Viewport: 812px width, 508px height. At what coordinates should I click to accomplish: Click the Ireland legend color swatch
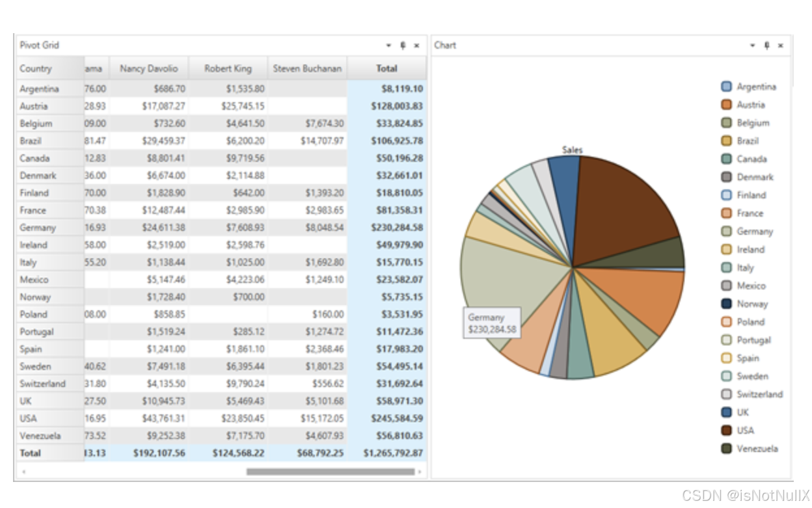(727, 249)
